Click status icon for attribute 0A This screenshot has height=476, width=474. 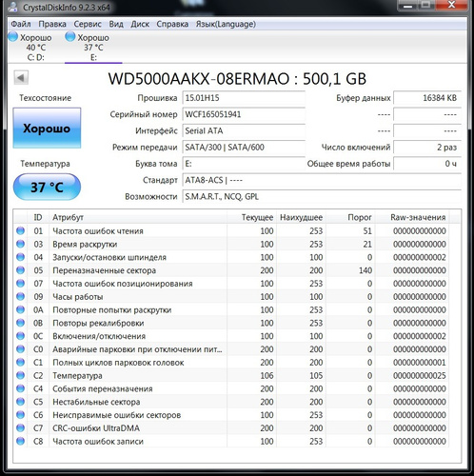[x=21, y=309]
